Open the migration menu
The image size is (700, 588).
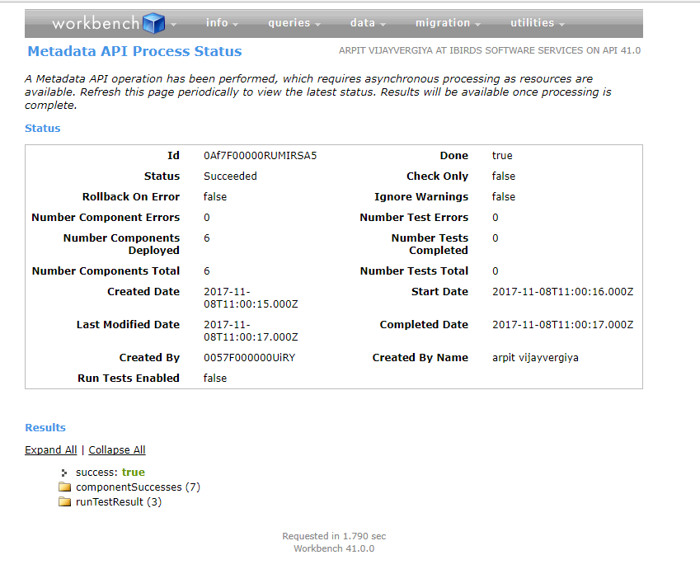point(448,23)
